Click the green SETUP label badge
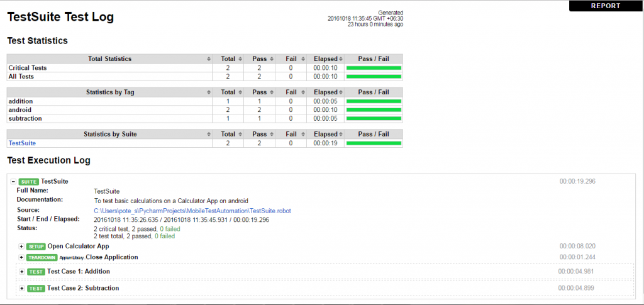 click(36, 247)
